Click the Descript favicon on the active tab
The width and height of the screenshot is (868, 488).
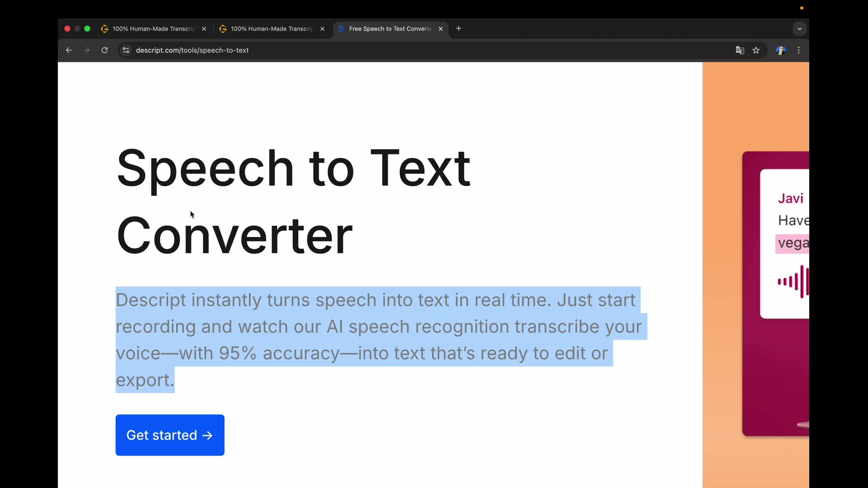342,28
